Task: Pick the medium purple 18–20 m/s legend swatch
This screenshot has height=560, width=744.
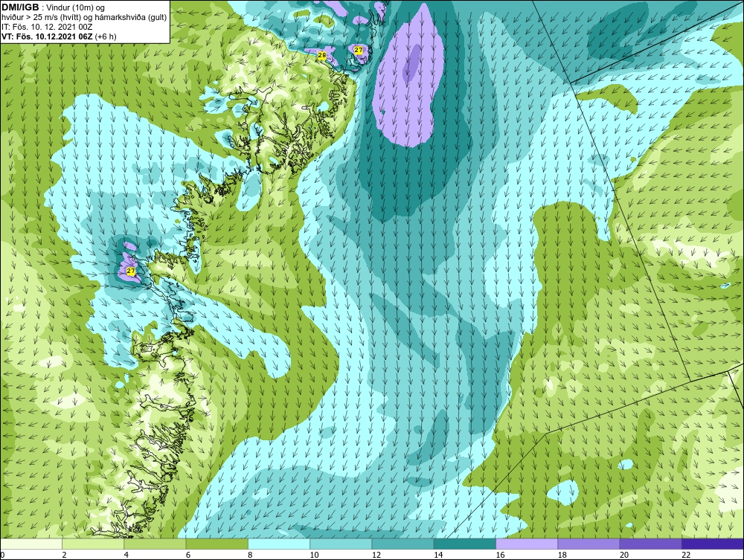Action: click(589, 544)
